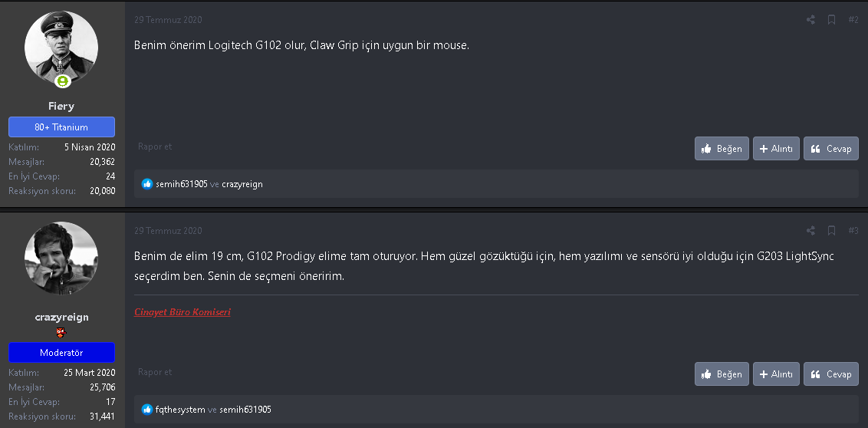Click Fiery's online status indicator

pos(62,81)
